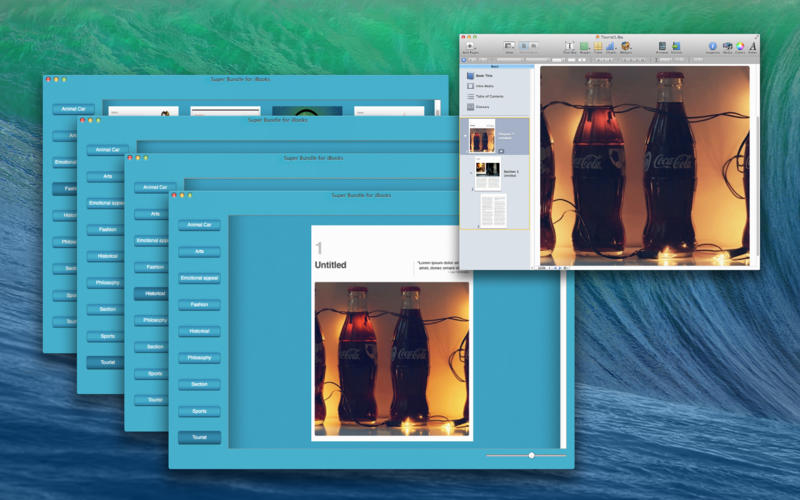Insert a Table using toolbar icon

598,46
